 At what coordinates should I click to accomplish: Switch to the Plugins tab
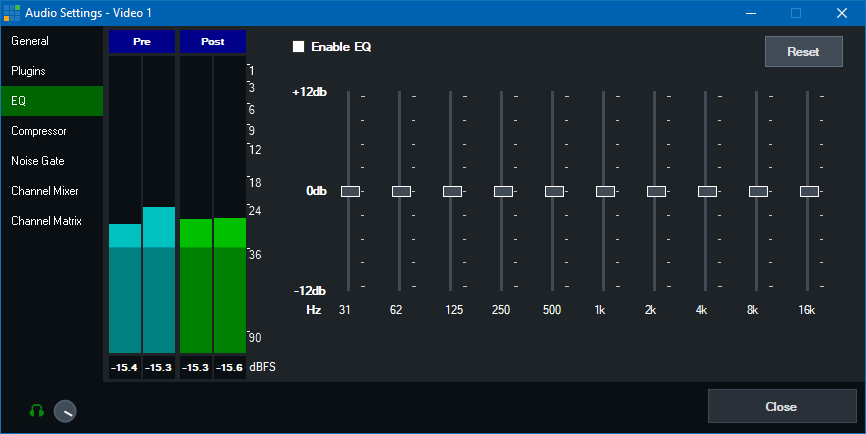click(28, 71)
